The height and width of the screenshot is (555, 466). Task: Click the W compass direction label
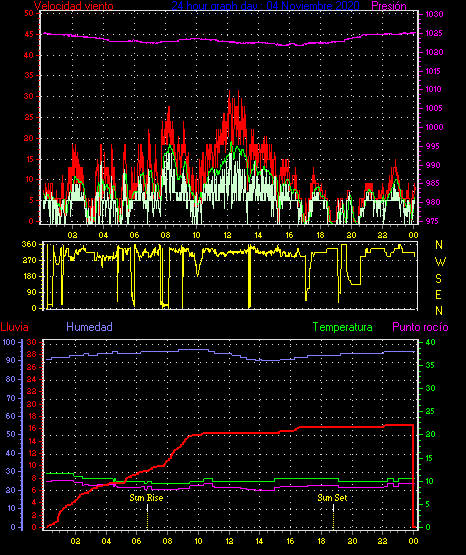click(x=440, y=262)
